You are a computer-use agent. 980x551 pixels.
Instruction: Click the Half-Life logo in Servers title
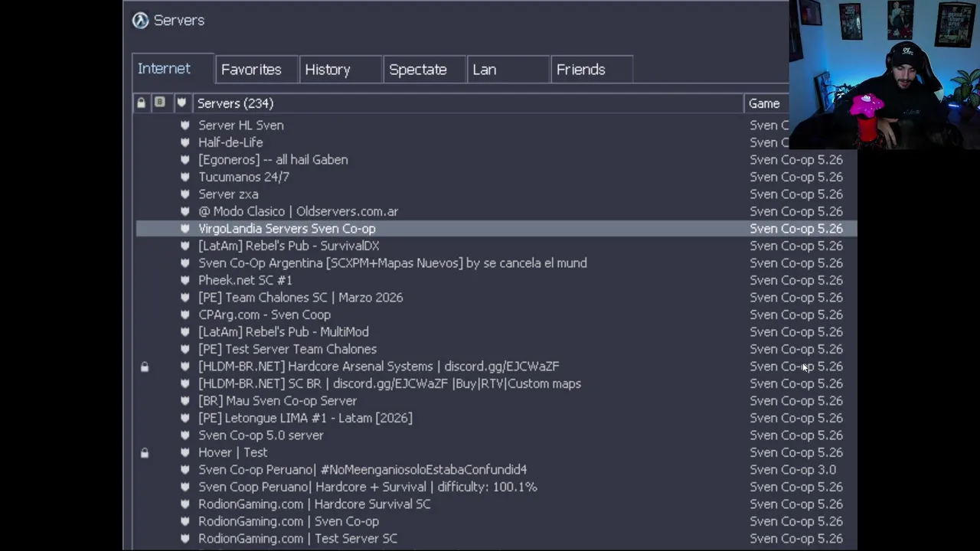[140, 21]
